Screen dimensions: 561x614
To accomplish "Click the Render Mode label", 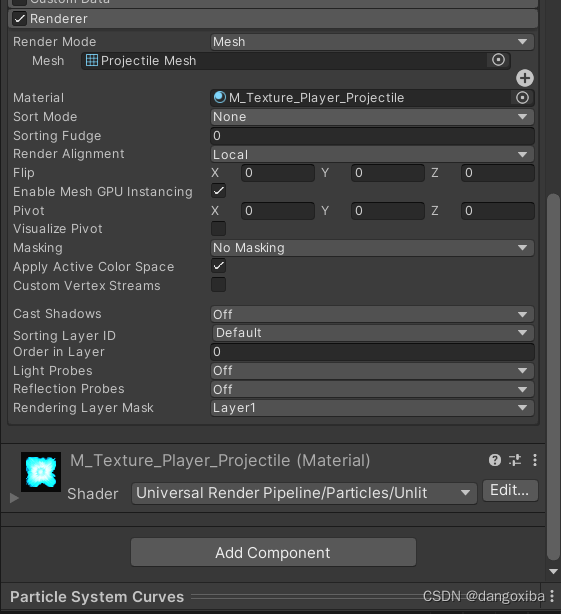I will tap(54, 42).
